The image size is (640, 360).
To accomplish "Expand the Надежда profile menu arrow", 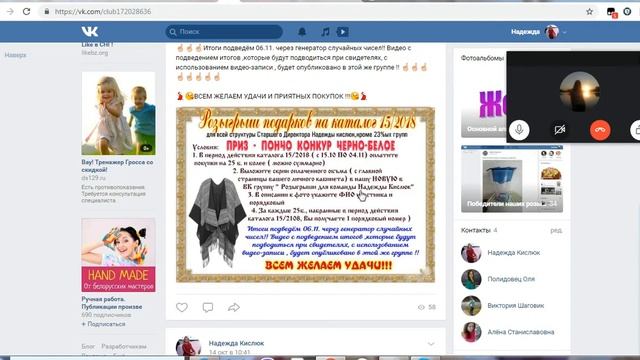I will 564,32.
